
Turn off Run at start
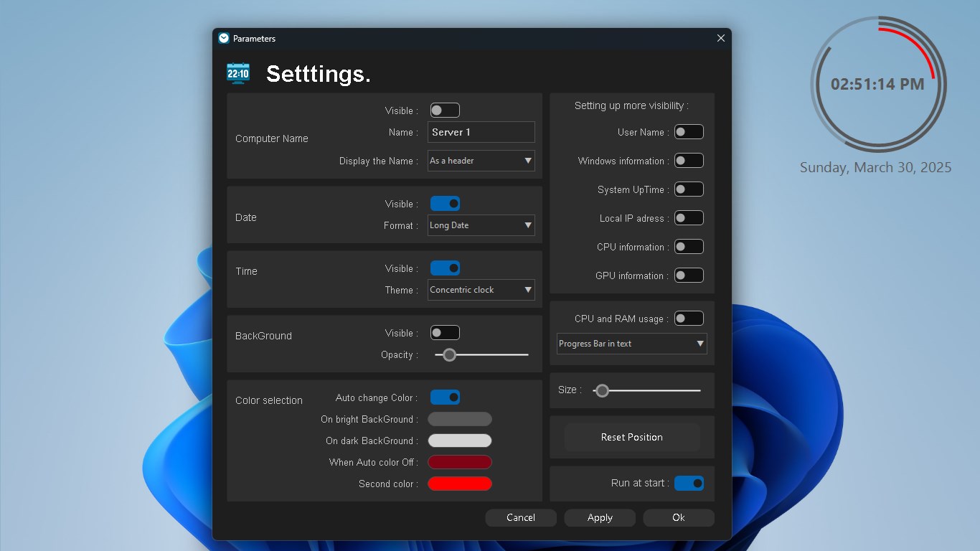(x=689, y=484)
